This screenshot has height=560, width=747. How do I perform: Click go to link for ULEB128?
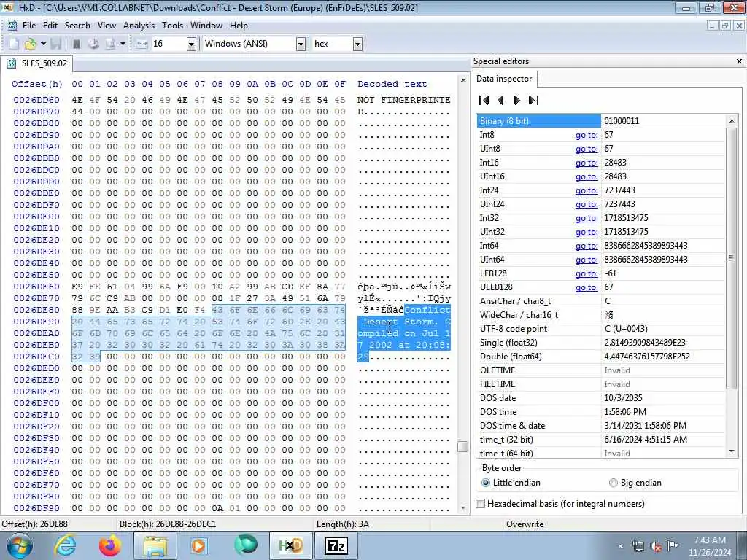[x=586, y=287]
